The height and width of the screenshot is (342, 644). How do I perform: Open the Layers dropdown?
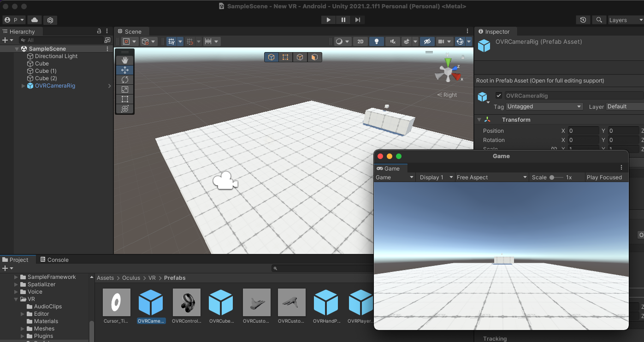[x=625, y=20]
